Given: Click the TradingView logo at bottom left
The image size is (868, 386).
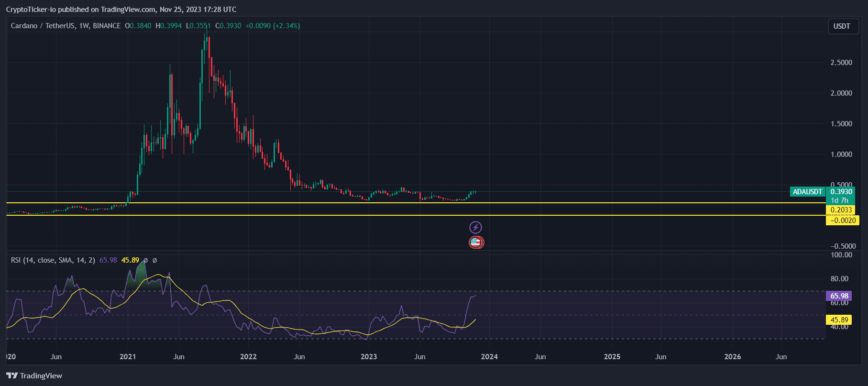Looking at the screenshot, I should point(34,375).
